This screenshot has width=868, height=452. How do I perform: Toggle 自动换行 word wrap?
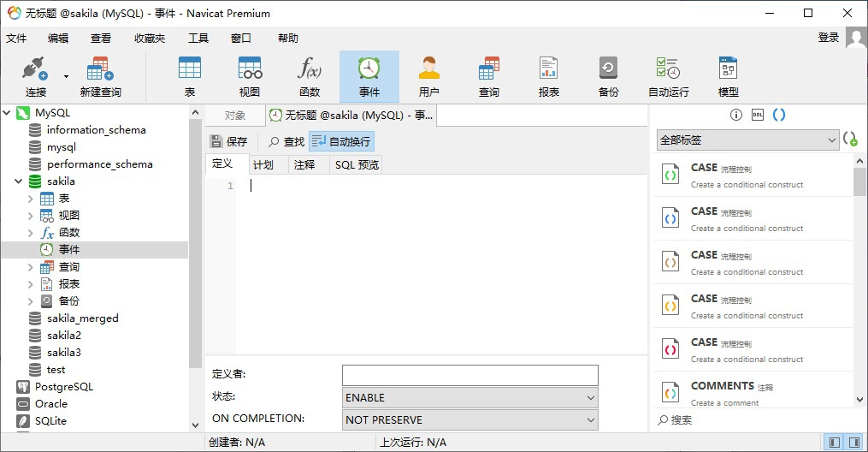coord(341,142)
